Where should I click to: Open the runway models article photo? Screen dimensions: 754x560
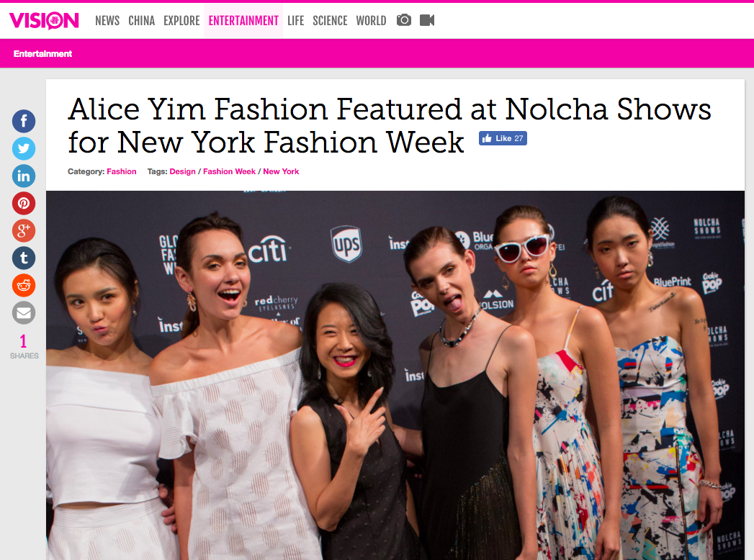[x=395, y=376]
